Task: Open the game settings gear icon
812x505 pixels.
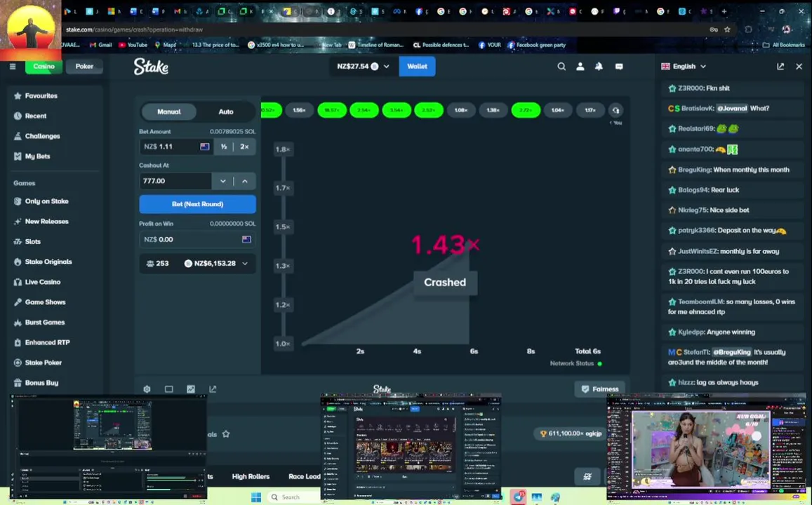Action: [147, 389]
